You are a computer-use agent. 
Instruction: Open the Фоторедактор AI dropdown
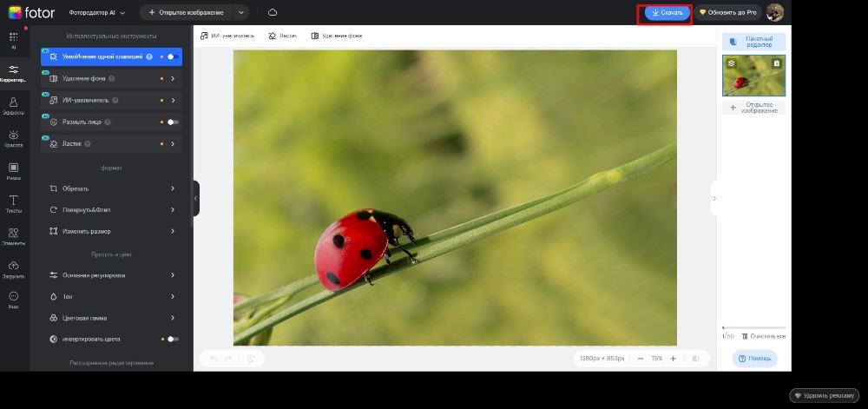point(98,13)
